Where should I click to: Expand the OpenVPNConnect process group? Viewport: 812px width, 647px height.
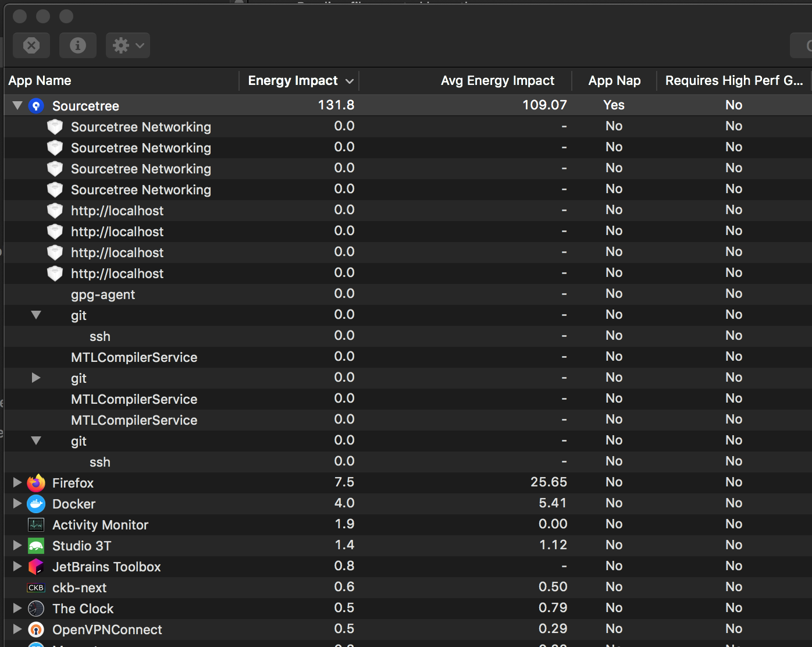(x=17, y=629)
